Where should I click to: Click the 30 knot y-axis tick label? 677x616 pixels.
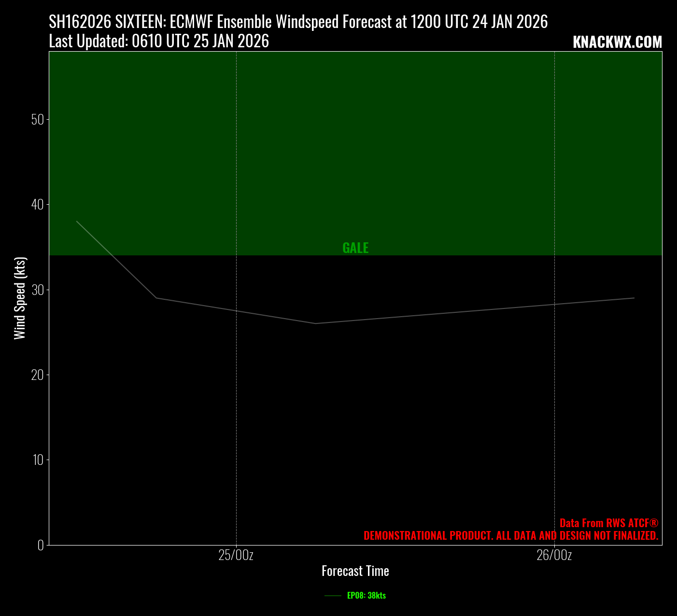click(x=38, y=290)
